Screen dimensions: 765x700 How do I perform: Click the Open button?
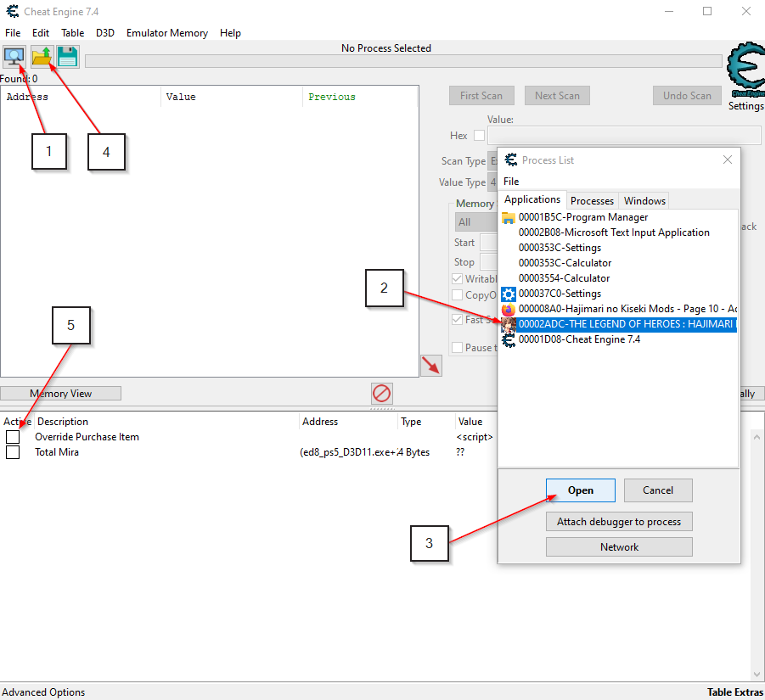[x=581, y=490]
